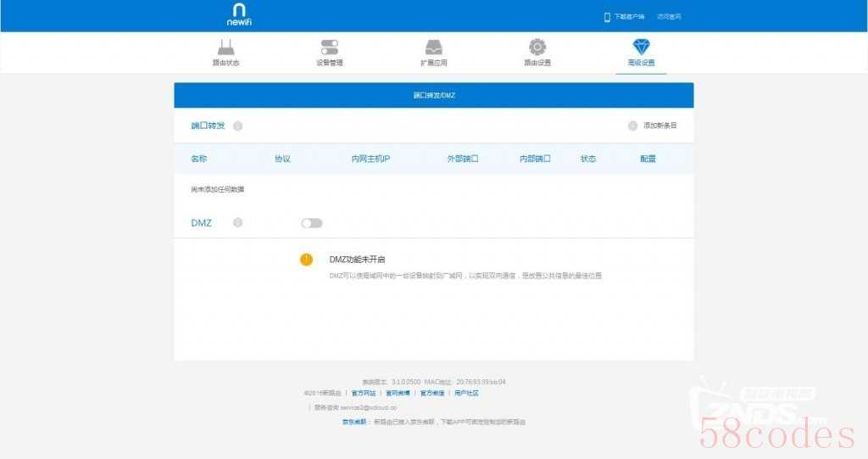Click help icon next to 端口转发
Image resolution: width=868 pixels, height=459 pixels.
(x=238, y=126)
